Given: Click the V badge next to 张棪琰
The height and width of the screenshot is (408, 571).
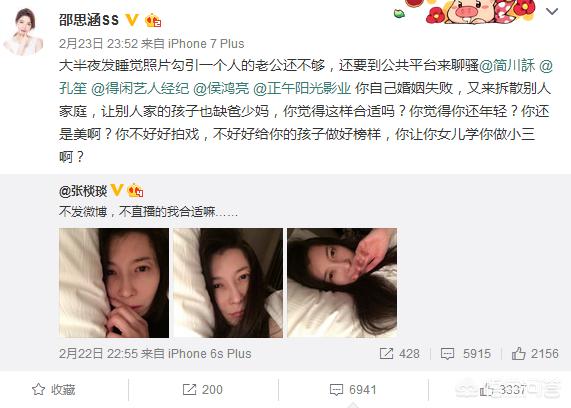Looking at the screenshot, I should (x=117, y=190).
